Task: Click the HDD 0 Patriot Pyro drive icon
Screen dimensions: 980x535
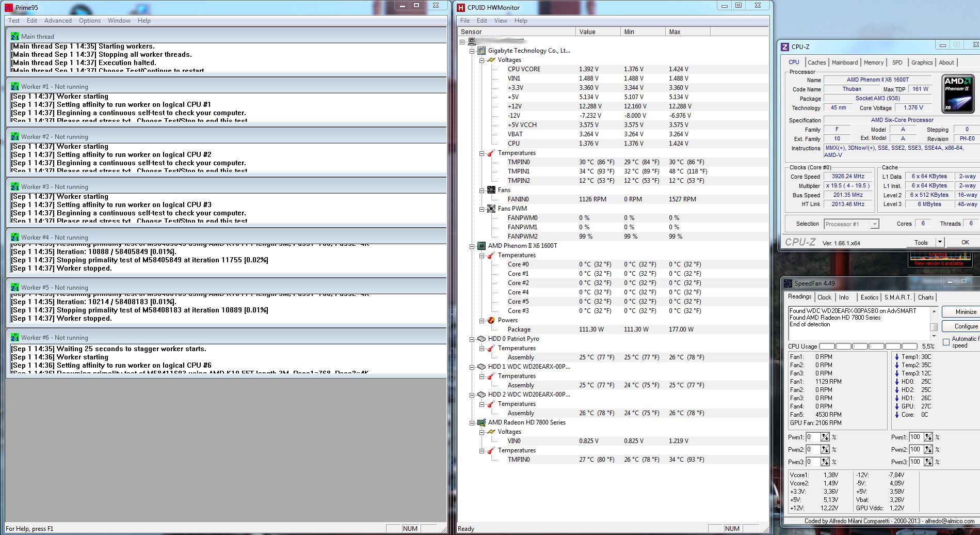Action: (481, 339)
